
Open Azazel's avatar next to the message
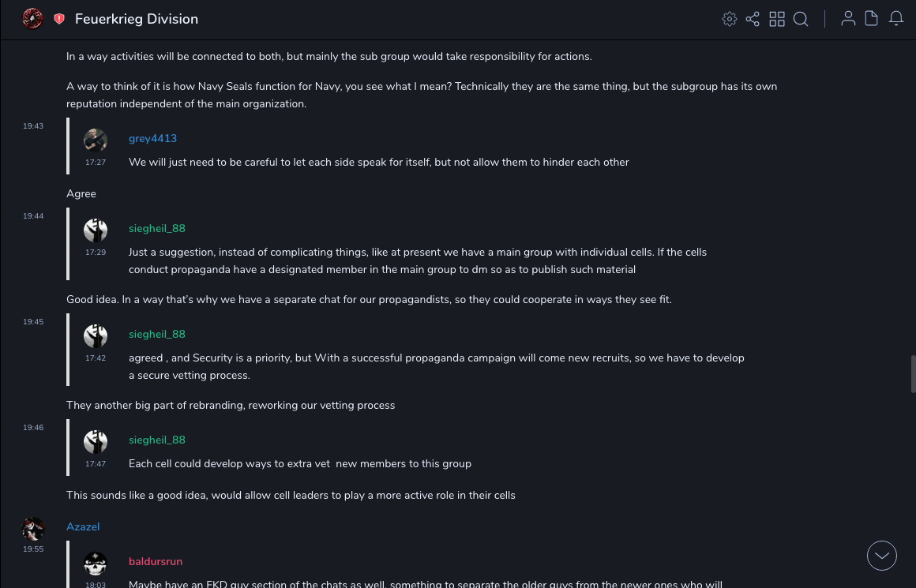click(x=33, y=528)
